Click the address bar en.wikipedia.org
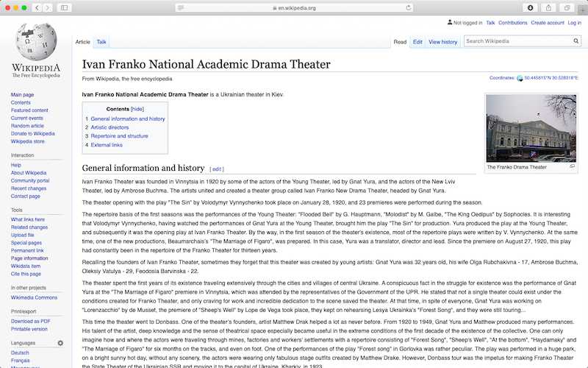The width and height of the screenshot is (588, 368). coord(294,7)
